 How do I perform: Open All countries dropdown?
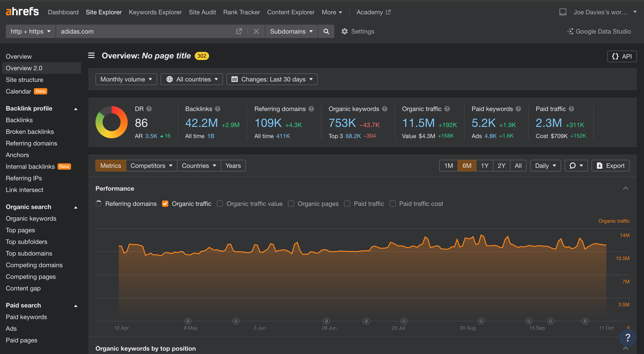click(x=192, y=79)
